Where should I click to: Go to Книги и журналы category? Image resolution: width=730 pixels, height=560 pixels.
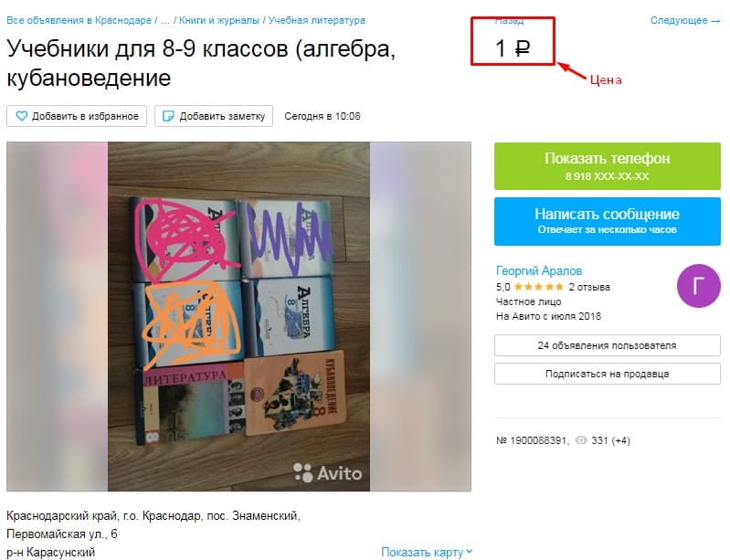click(x=218, y=20)
